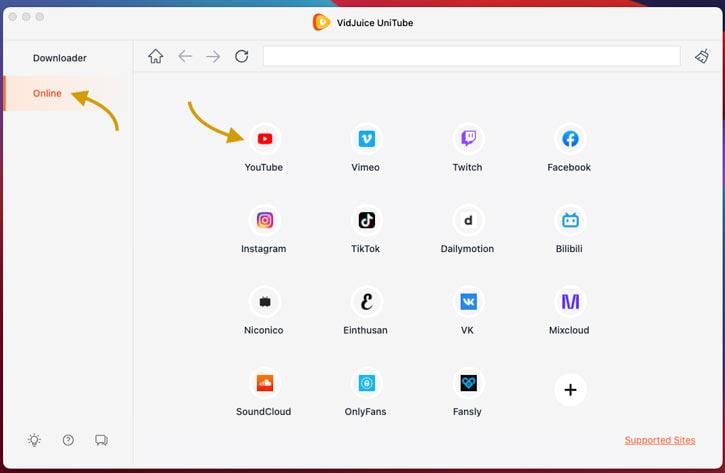Open the Einthusan site icon
Image resolution: width=725 pixels, height=473 pixels.
pyautogui.click(x=367, y=301)
